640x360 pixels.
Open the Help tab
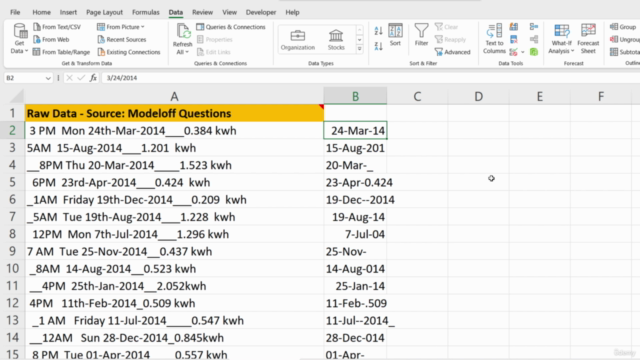[x=292, y=12]
